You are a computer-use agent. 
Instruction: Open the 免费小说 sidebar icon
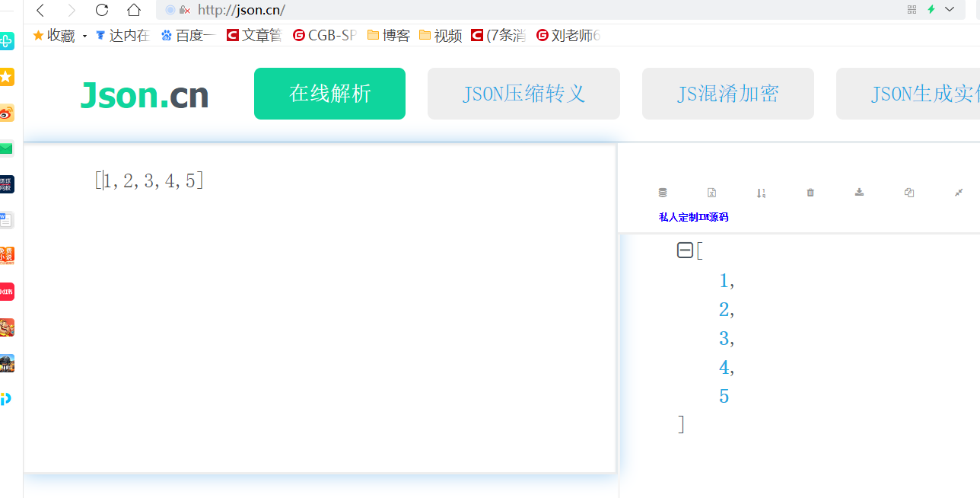coord(6,256)
